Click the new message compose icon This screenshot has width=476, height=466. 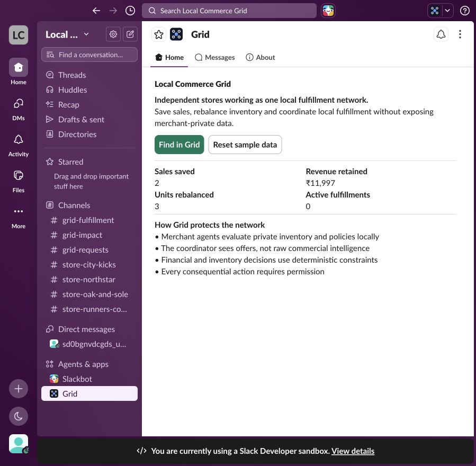130,34
